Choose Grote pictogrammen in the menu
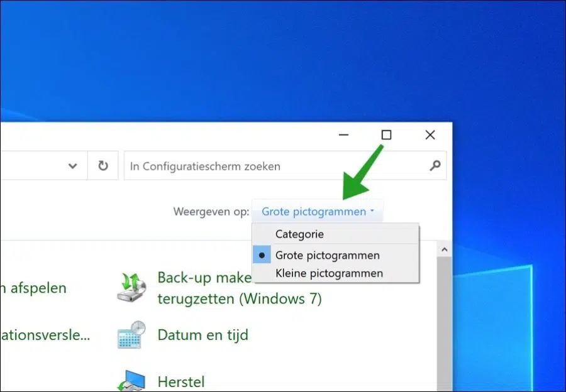Screen dimensions: 566x392 tap(336, 255)
